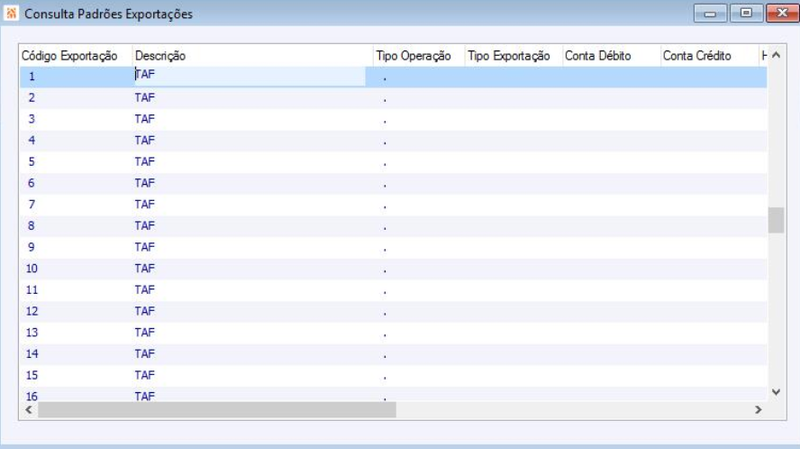Image resolution: width=800 pixels, height=449 pixels.
Task: Click Tipo Operação cell of row 3
Action: point(419,119)
